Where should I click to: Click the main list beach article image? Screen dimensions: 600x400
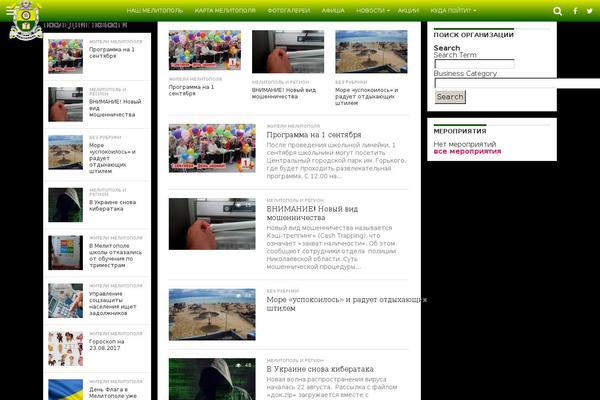click(x=212, y=315)
